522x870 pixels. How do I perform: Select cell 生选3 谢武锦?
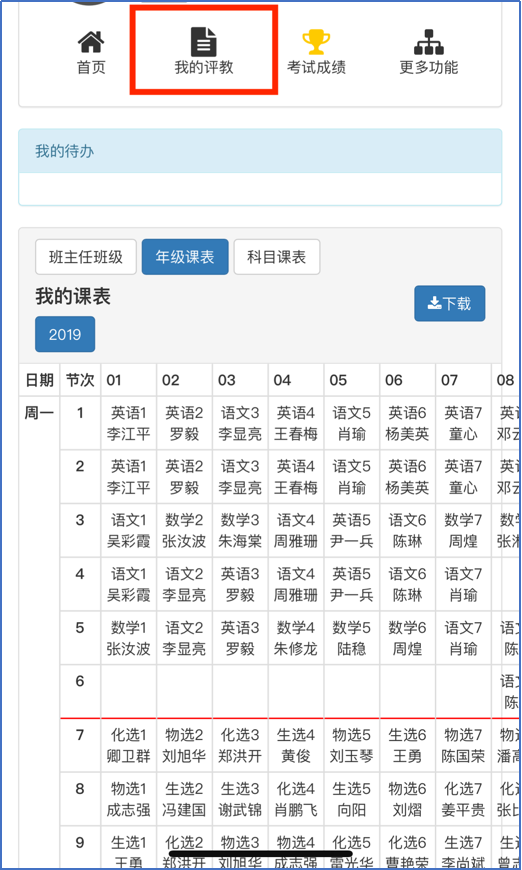click(240, 799)
